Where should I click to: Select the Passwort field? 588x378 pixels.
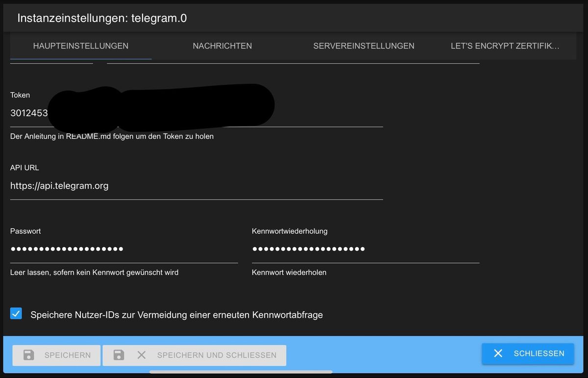[x=124, y=249]
